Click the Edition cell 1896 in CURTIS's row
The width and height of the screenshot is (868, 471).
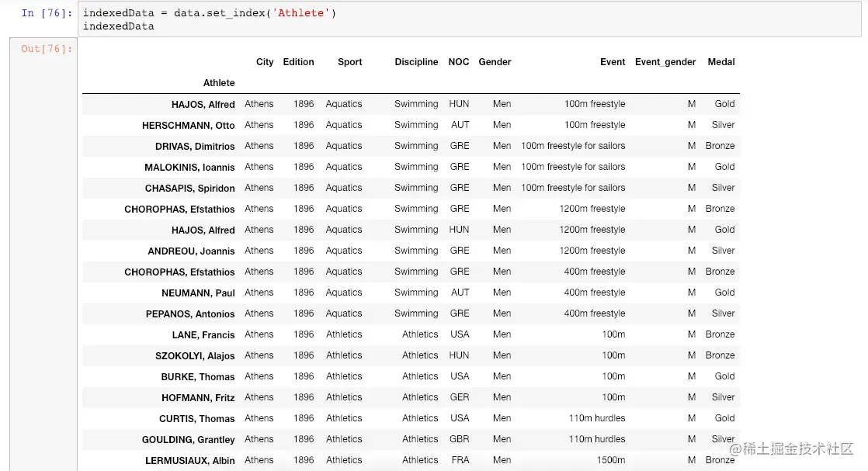coord(304,418)
